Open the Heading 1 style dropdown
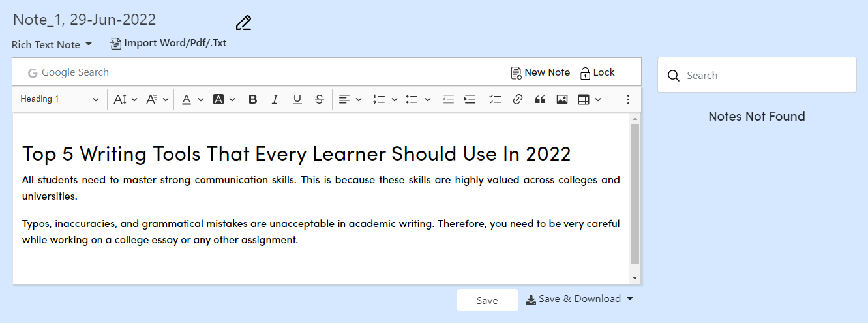868x323 pixels. point(59,99)
